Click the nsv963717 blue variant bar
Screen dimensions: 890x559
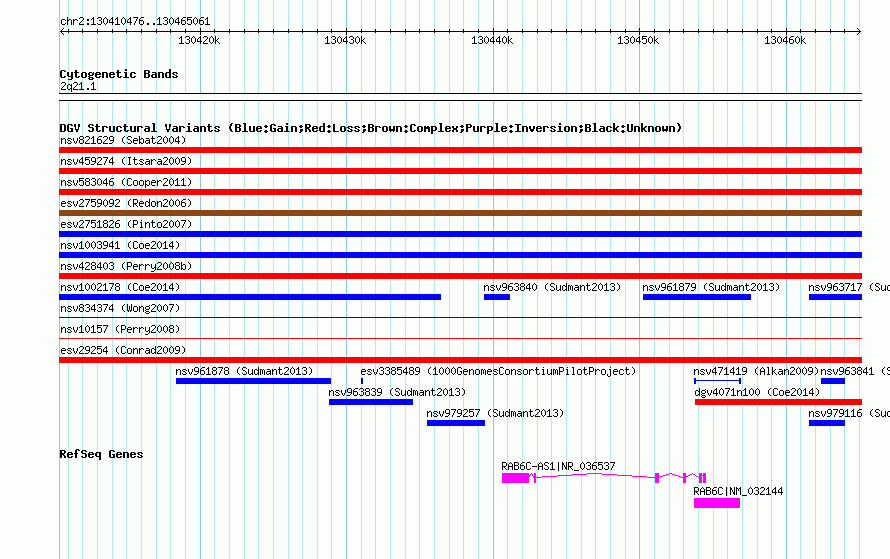pyautogui.click(x=835, y=297)
